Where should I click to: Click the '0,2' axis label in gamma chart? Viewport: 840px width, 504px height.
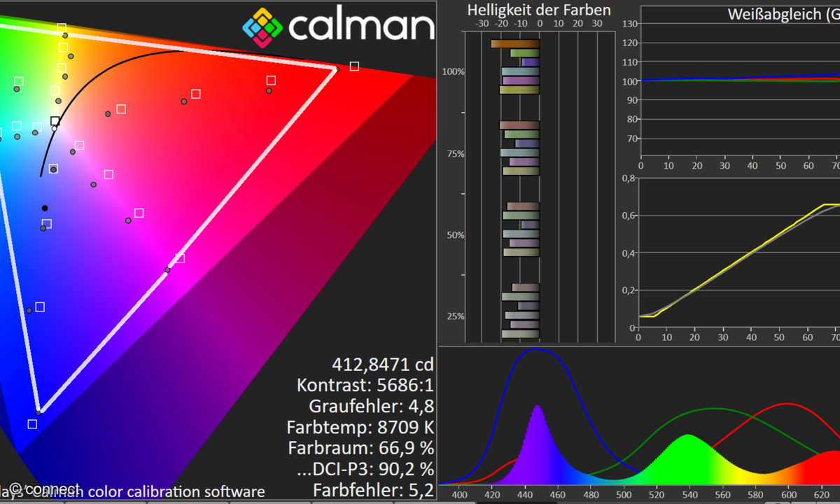click(629, 290)
